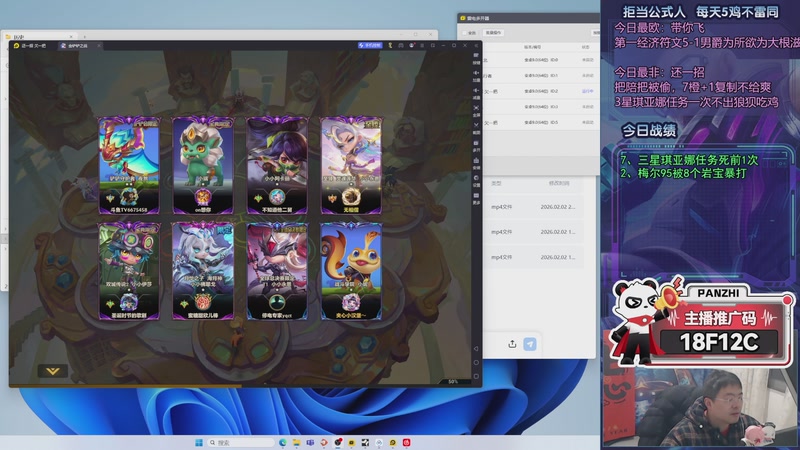Open Microsoft Teams from the taskbar

310,442
